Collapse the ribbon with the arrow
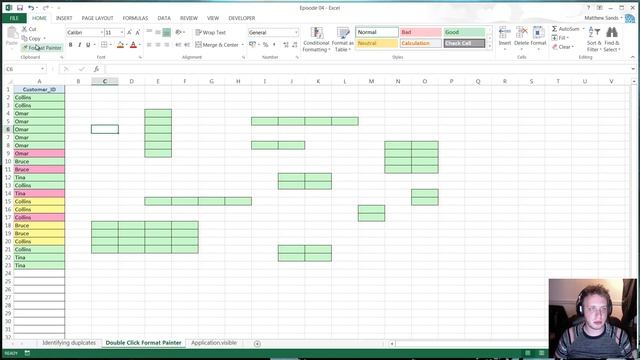Viewport: 640px width, 360px height. tap(632, 57)
